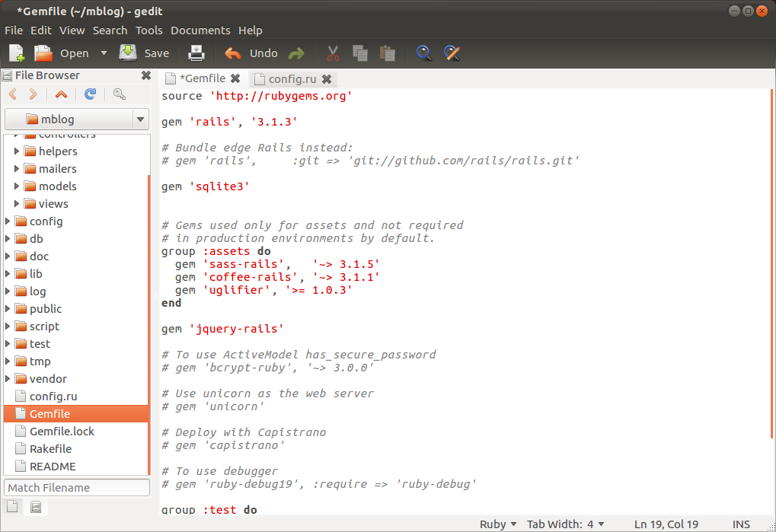Screen dimensions: 776x532
Task: Open the Ruby language selector dropdown
Action: point(498,524)
